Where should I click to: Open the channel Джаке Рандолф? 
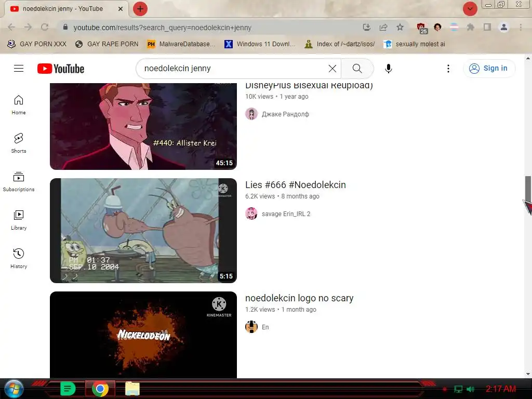tap(285, 114)
